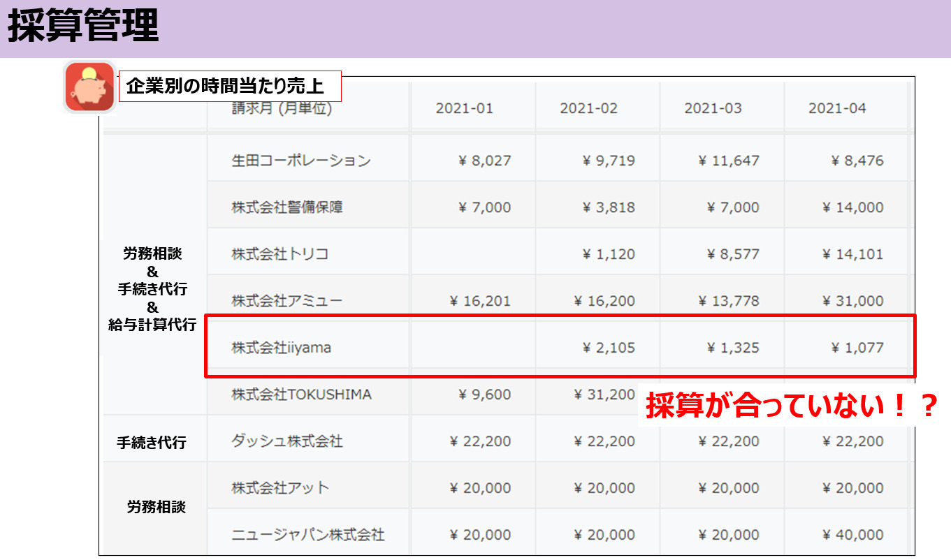Click the 2021-04 column header
Screen dimensions: 951x560
(837, 108)
